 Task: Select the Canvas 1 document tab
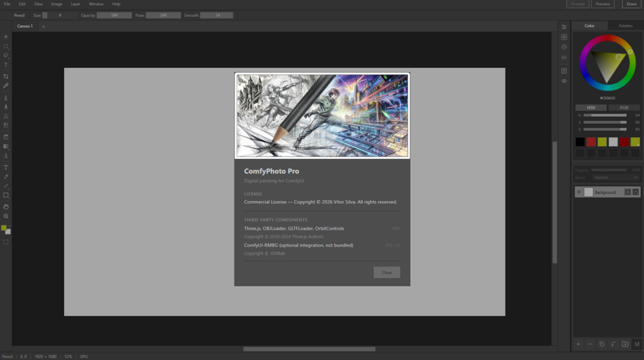coord(24,26)
